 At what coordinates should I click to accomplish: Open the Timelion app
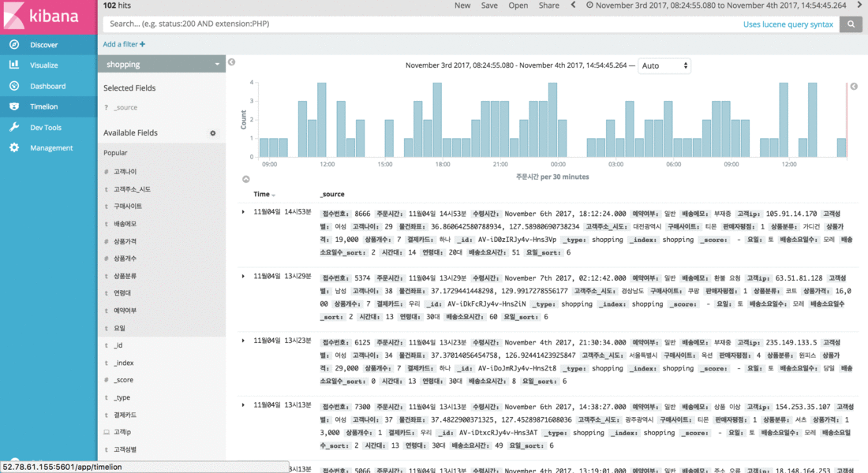click(43, 106)
